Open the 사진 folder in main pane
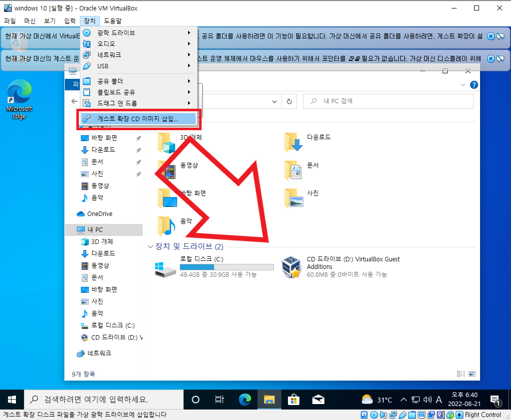This screenshot has width=511, height=420. click(x=301, y=198)
